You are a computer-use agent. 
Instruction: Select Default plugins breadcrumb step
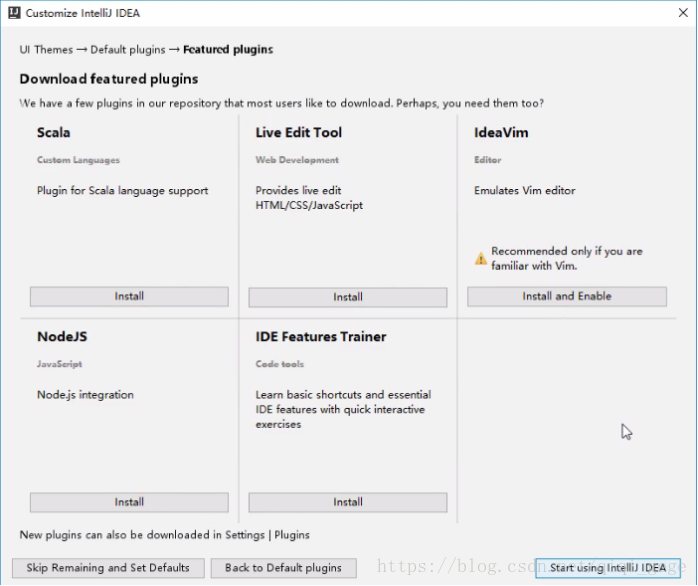128,49
